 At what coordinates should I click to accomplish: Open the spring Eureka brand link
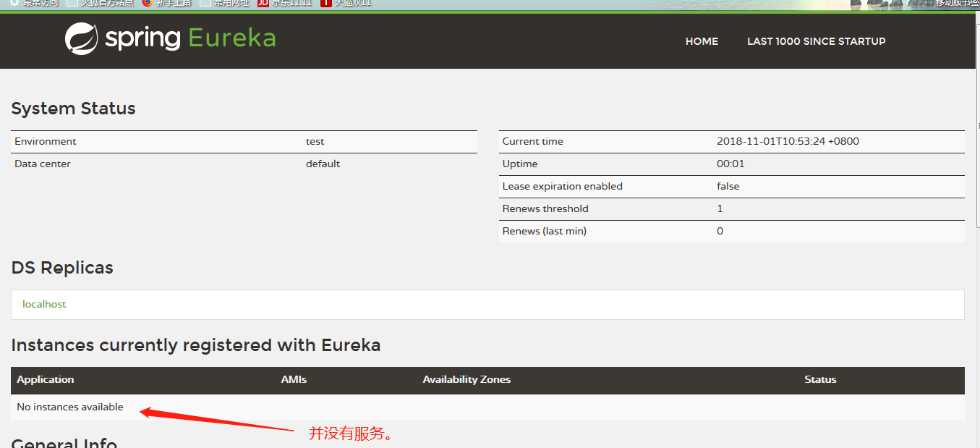(x=171, y=39)
